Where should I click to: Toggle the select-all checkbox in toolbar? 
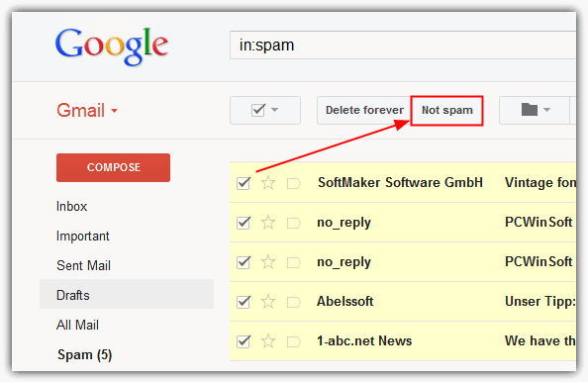click(258, 110)
